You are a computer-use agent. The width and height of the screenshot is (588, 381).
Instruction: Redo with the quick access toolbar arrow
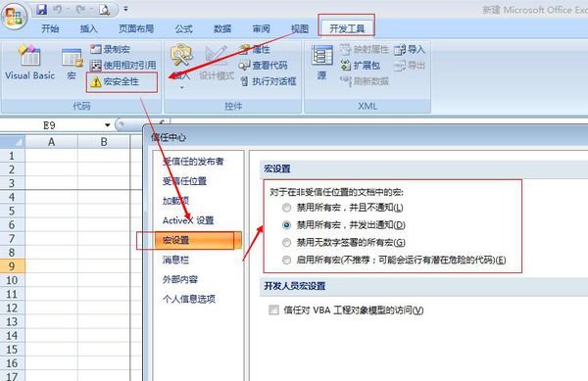pos(80,10)
